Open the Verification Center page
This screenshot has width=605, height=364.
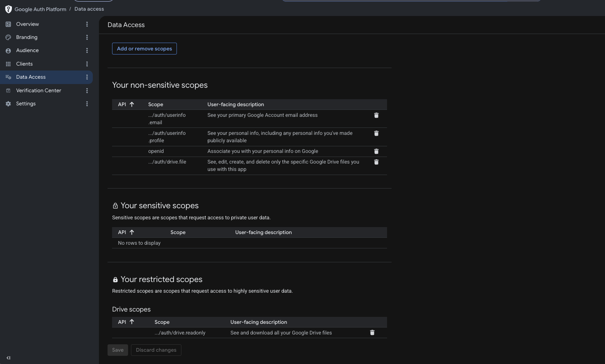[x=39, y=91]
